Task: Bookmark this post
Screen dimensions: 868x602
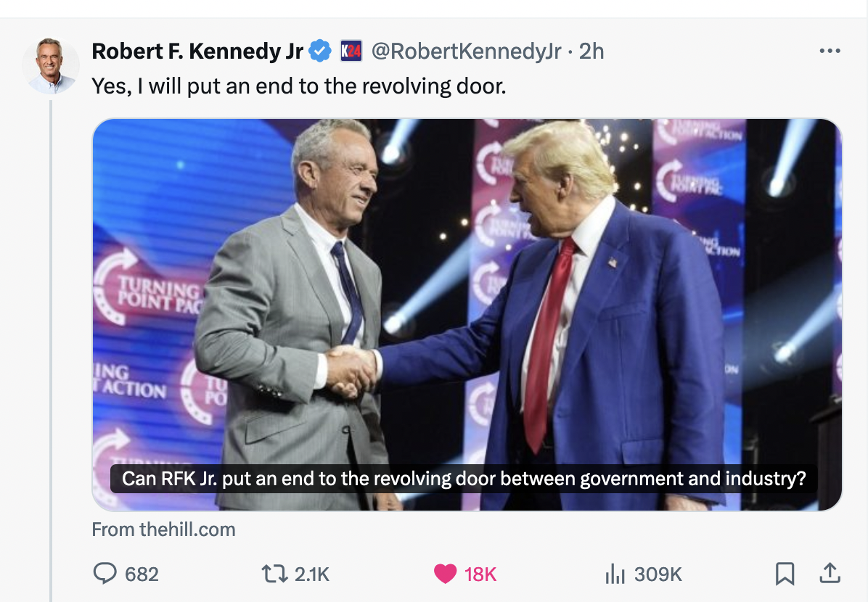Action: click(x=784, y=574)
